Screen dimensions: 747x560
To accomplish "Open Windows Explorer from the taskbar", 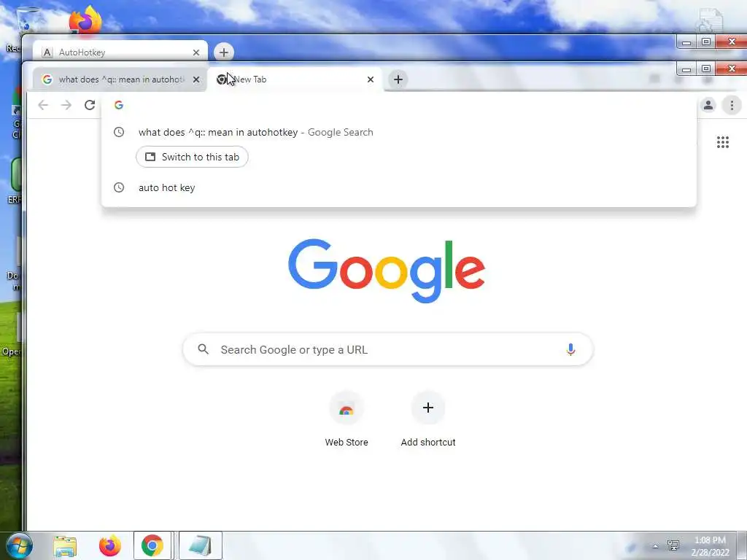I will [65, 545].
